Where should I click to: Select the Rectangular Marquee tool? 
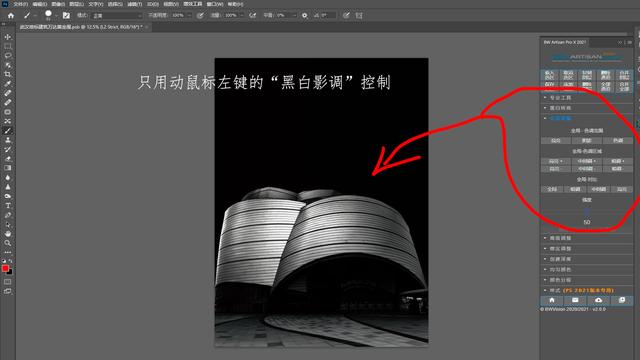8,46
